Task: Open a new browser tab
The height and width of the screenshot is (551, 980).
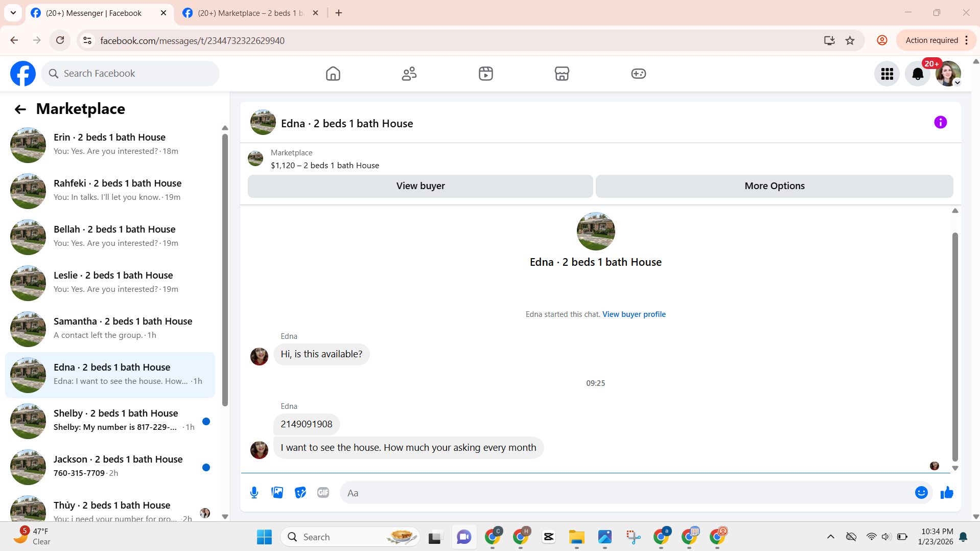Action: pyautogui.click(x=339, y=13)
